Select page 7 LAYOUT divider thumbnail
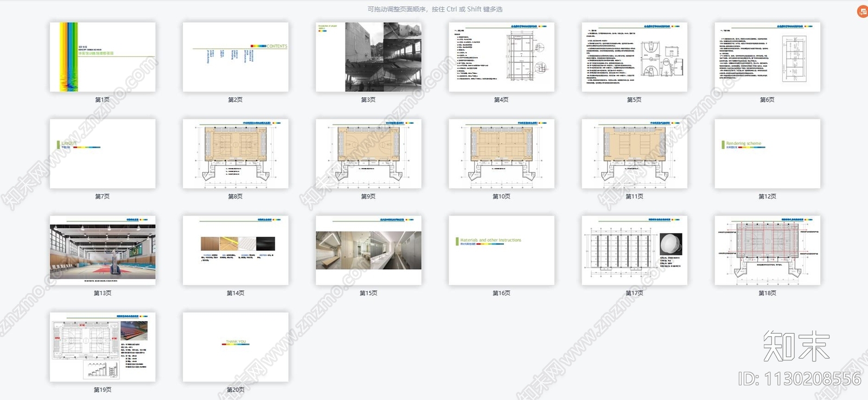868x400 pixels. click(x=103, y=154)
